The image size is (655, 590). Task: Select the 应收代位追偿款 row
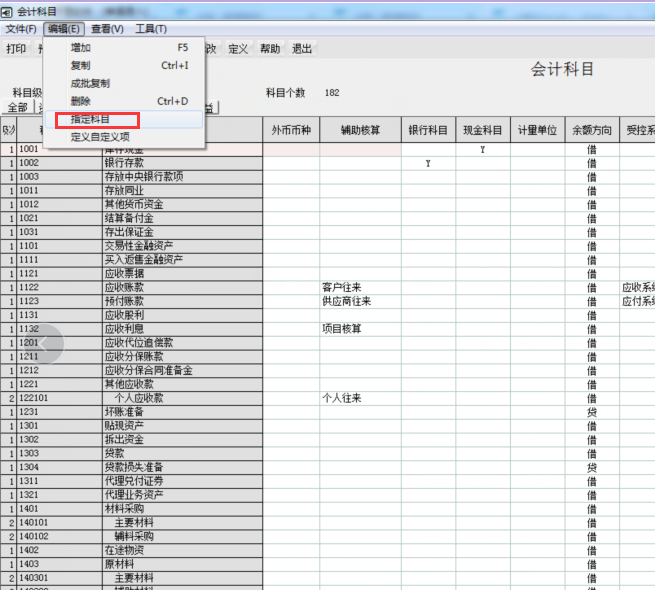pos(182,343)
